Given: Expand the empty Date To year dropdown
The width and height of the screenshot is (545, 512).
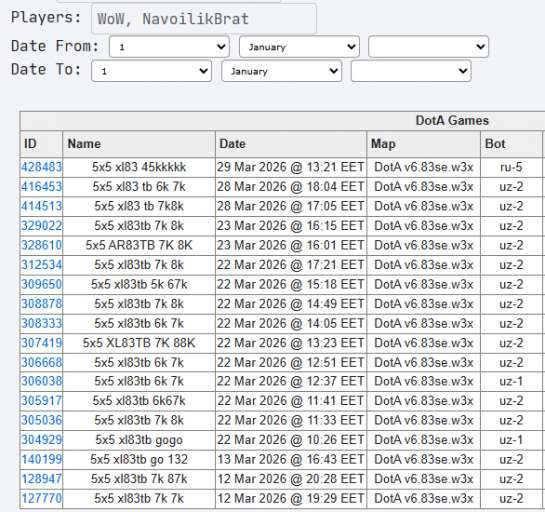Looking at the screenshot, I should [411, 71].
